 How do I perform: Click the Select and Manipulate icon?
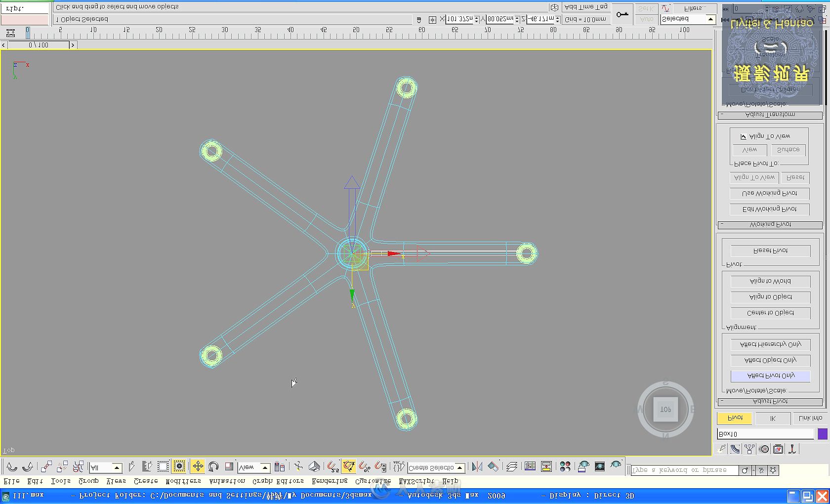click(298, 467)
